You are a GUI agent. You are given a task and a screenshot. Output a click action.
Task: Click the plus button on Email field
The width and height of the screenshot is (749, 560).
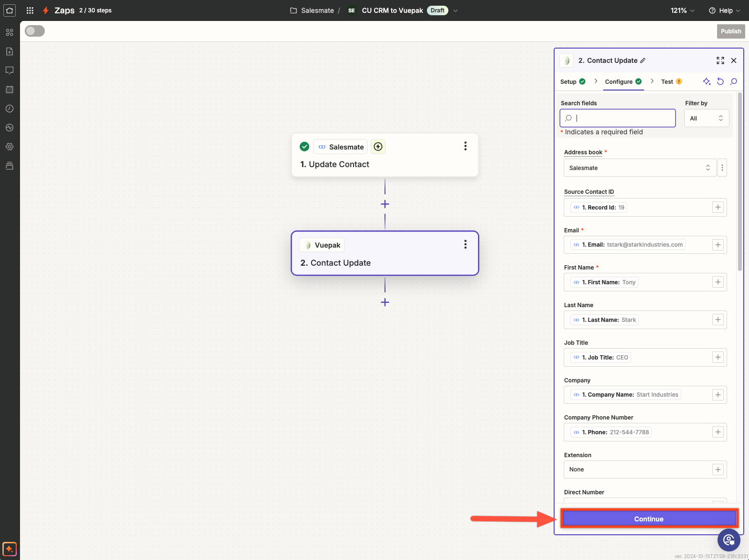(718, 245)
